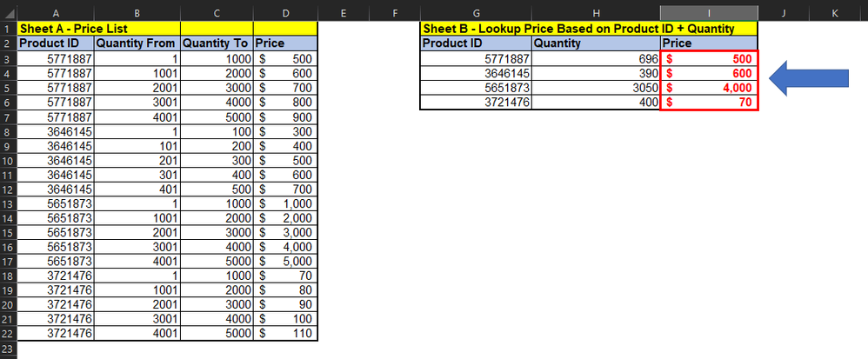Viewport: 868px width, 359px height.
Task: Click quantity 400 in cell H6
Action: coord(596,103)
